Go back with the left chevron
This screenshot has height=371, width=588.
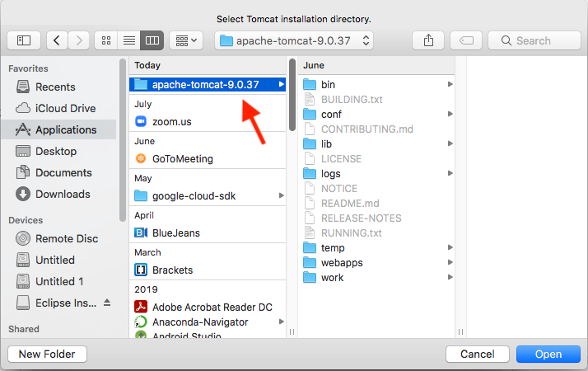point(57,40)
